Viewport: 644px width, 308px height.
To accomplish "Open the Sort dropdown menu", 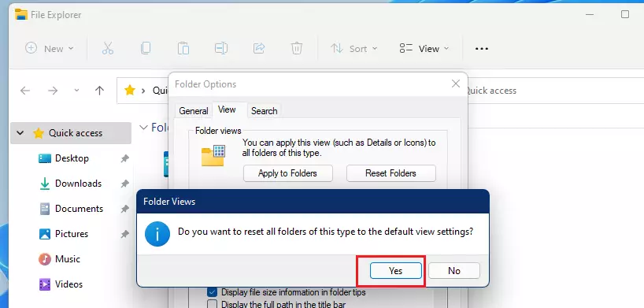I will point(353,49).
